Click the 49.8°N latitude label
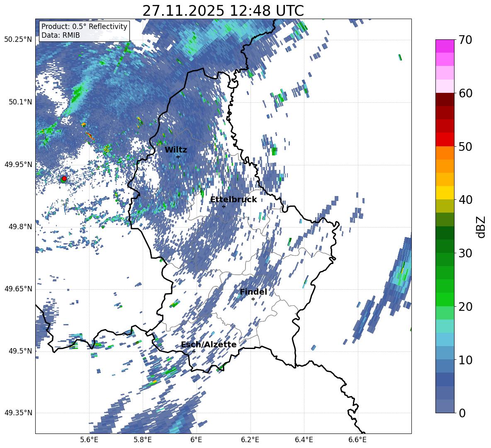Viewport: 491px width, 448px height. (20, 227)
